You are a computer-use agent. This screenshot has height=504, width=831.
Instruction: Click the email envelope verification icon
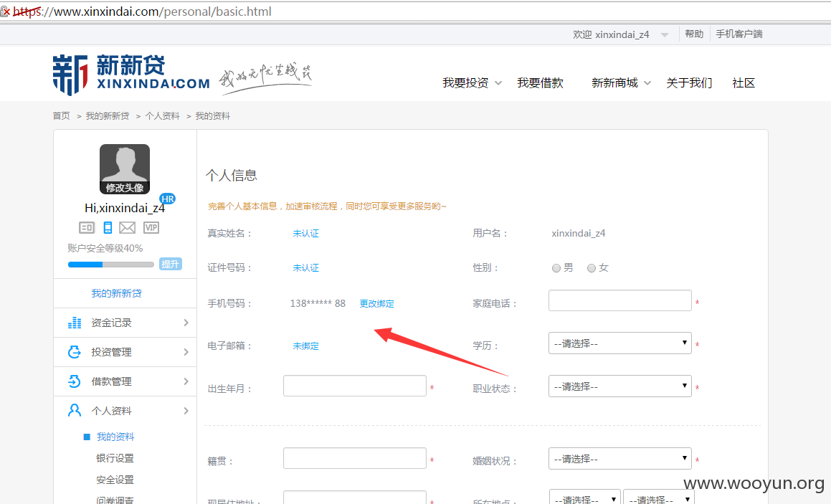(x=127, y=228)
